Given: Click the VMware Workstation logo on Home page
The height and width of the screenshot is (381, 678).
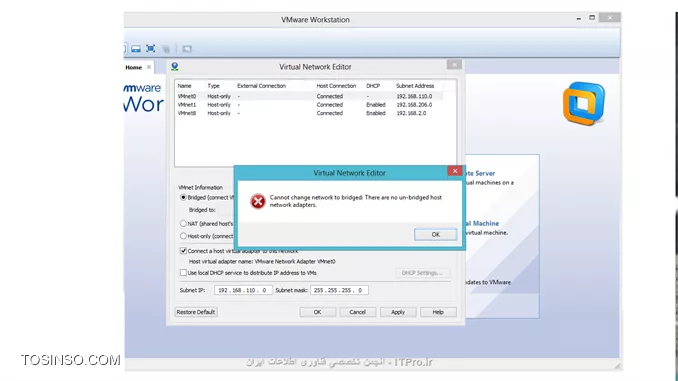Looking at the screenshot, I should pyautogui.click(x=584, y=103).
